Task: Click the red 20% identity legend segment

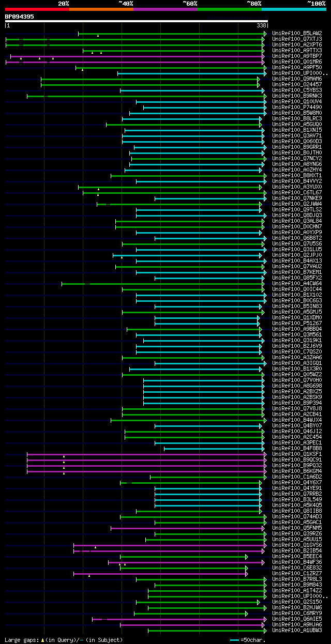Action: click(x=37, y=9)
